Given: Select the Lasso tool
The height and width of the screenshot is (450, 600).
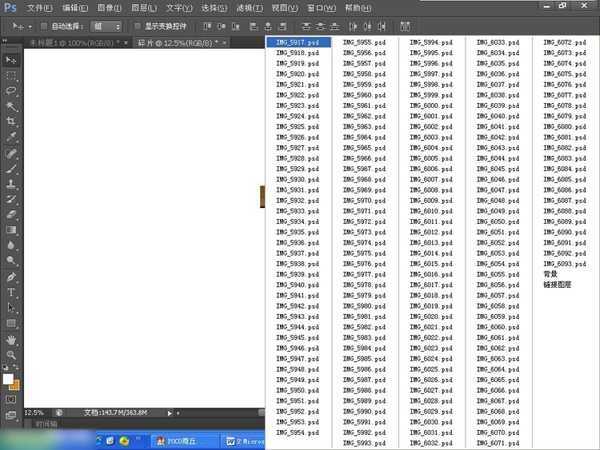Looking at the screenshot, I should [12, 90].
